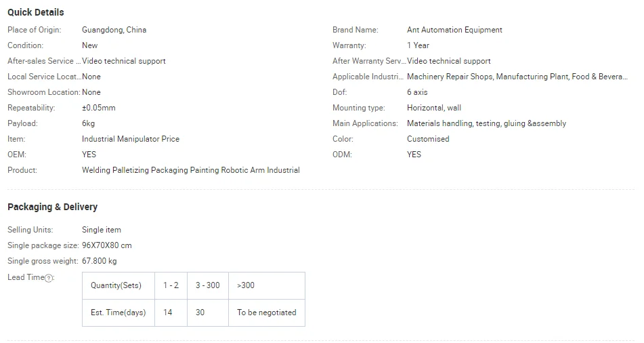The image size is (644, 343).
Task: Click the Lead Time help question-mark icon
Action: [x=49, y=278]
